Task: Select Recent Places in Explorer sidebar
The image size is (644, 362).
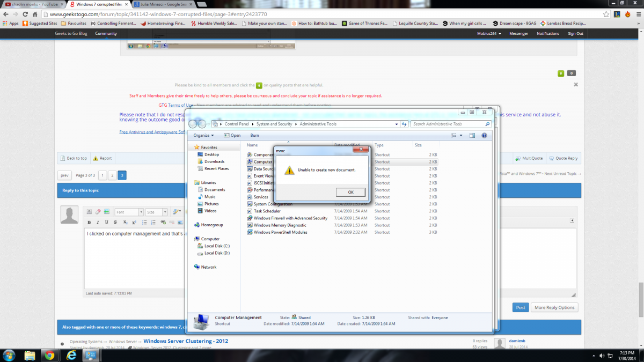Action: [213, 168]
